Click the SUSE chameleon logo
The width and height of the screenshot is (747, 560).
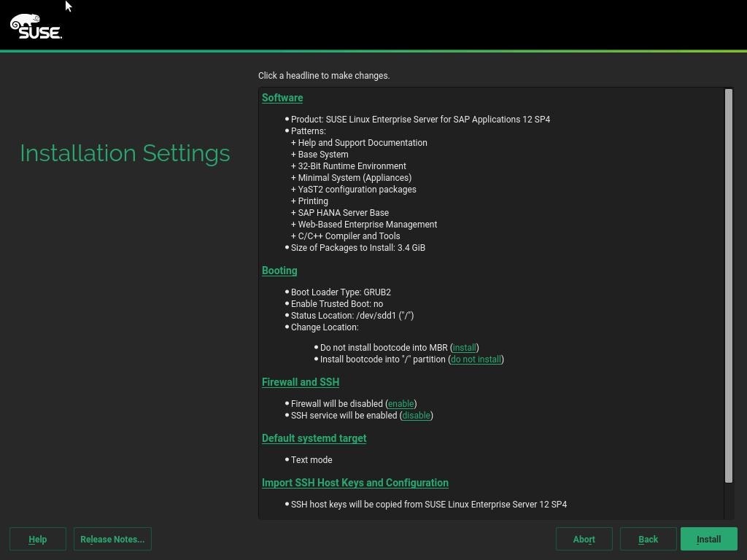click(36, 26)
